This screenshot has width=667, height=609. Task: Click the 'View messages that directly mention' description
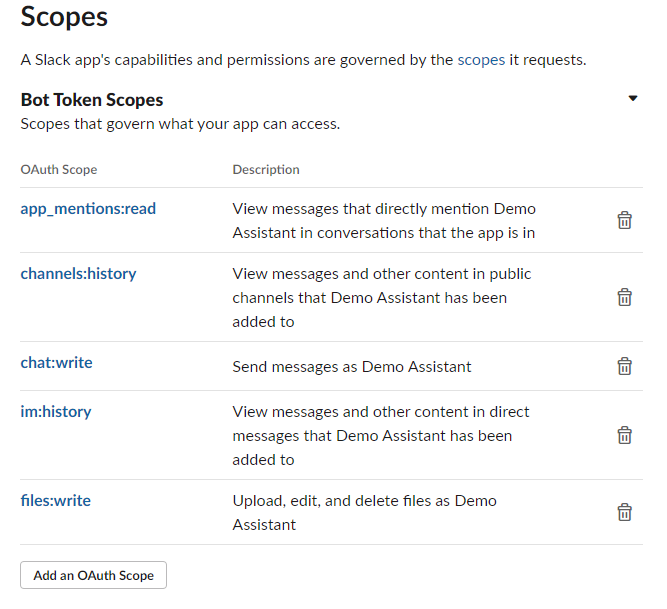tap(384, 221)
